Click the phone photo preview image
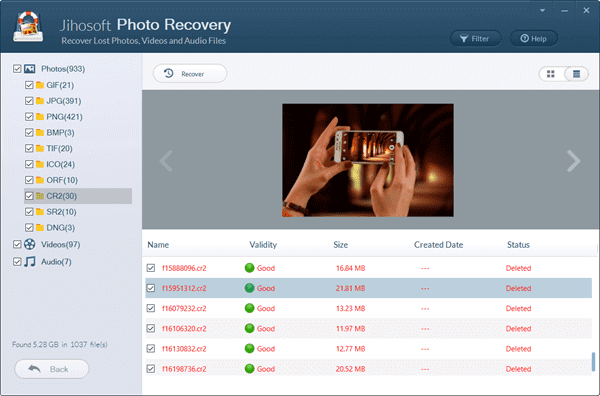This screenshot has height=396, width=600. point(368,160)
